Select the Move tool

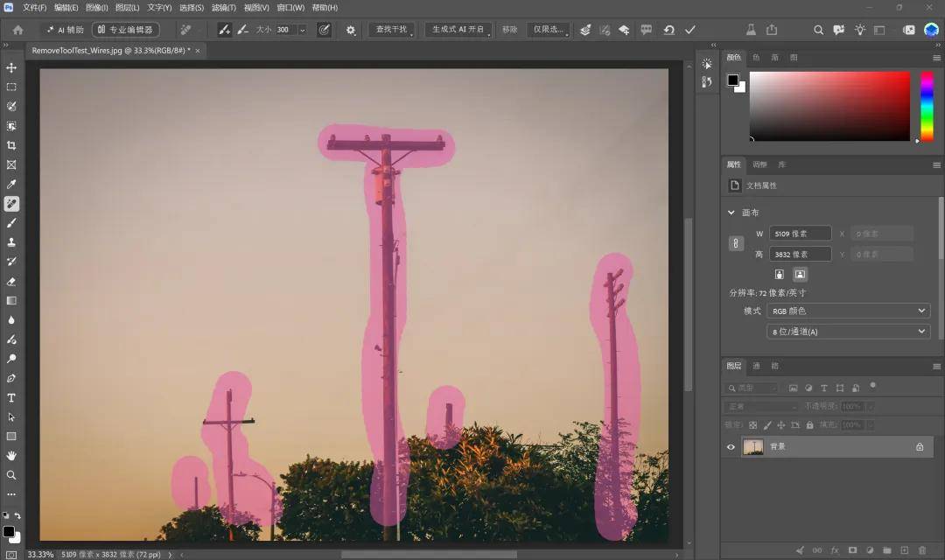click(11, 68)
